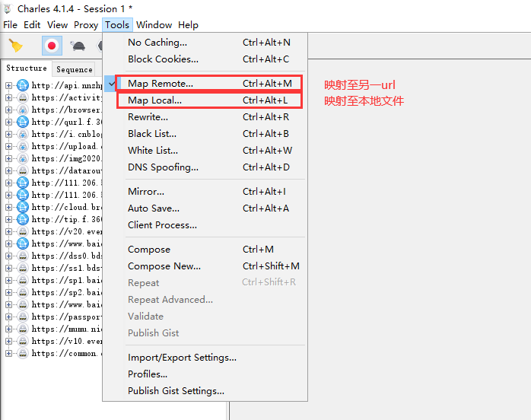Choose No Caching... from Tools menu
Viewport: 531px width, 420px height.
(x=205, y=43)
